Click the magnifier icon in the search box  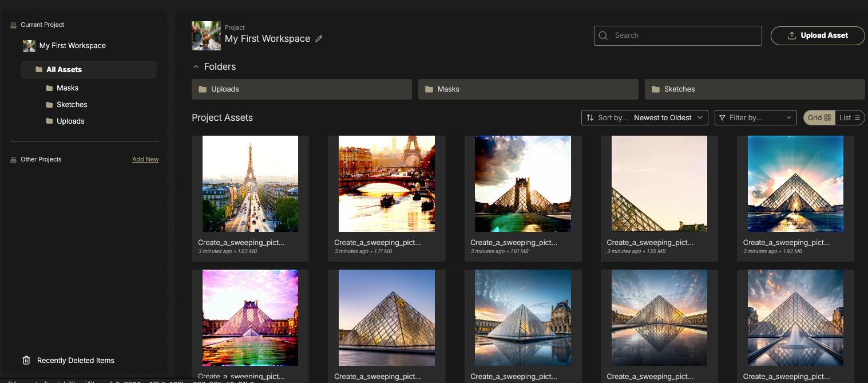click(x=603, y=35)
